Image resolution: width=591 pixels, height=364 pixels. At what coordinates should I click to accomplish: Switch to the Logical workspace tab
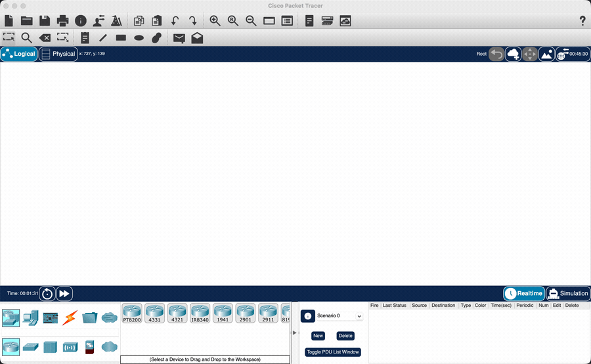(x=19, y=54)
